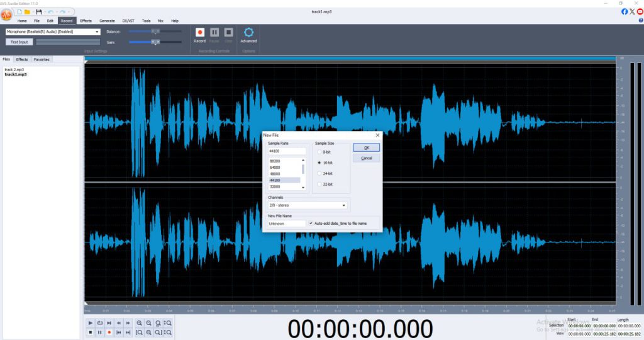Click the zoom out magnifier icon
The height and width of the screenshot is (340, 644).
coord(148,322)
